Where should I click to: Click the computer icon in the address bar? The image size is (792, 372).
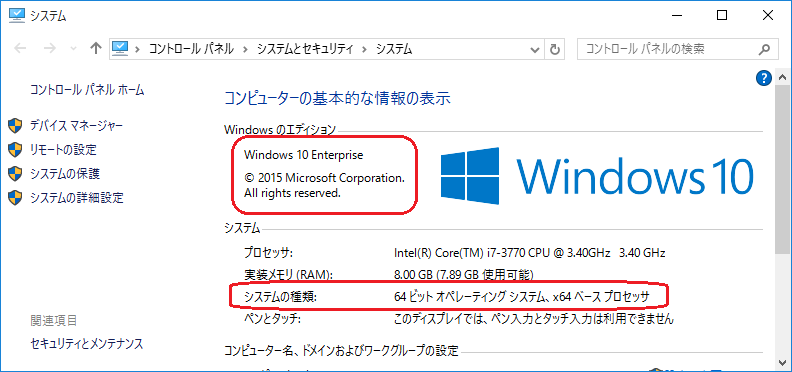click(x=120, y=49)
